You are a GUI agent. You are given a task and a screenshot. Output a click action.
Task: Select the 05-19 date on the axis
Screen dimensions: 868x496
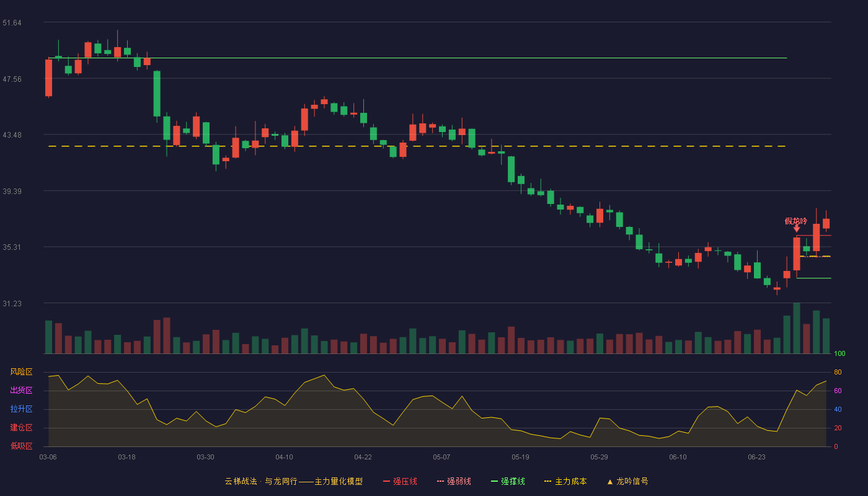520,457
